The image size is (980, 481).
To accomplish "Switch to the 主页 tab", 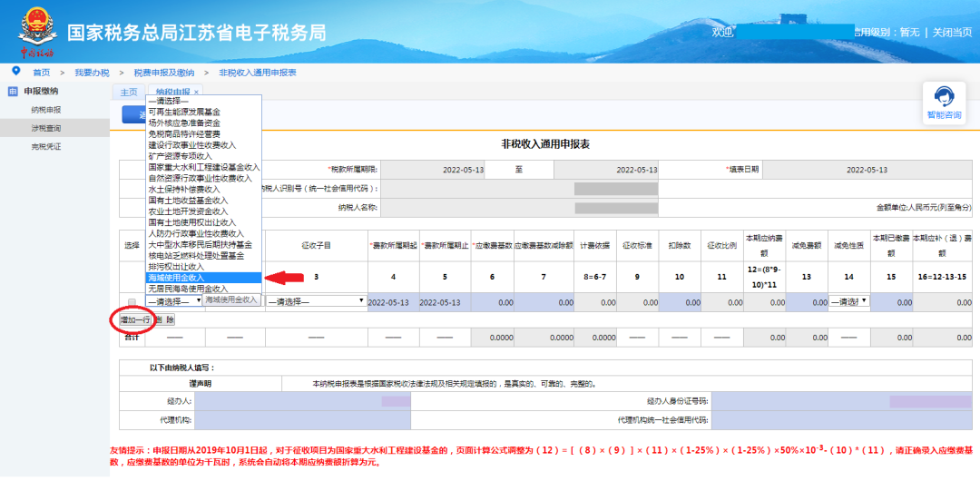I will click(129, 92).
